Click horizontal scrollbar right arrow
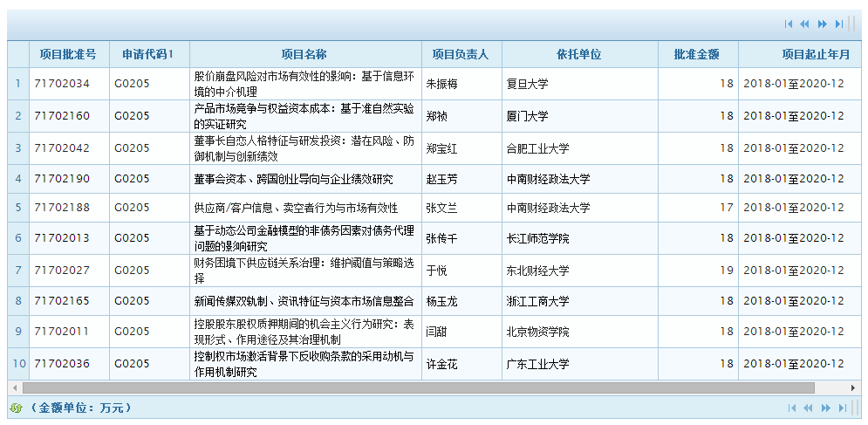Image resolution: width=868 pixels, height=425 pixels. pyautogui.click(x=854, y=387)
